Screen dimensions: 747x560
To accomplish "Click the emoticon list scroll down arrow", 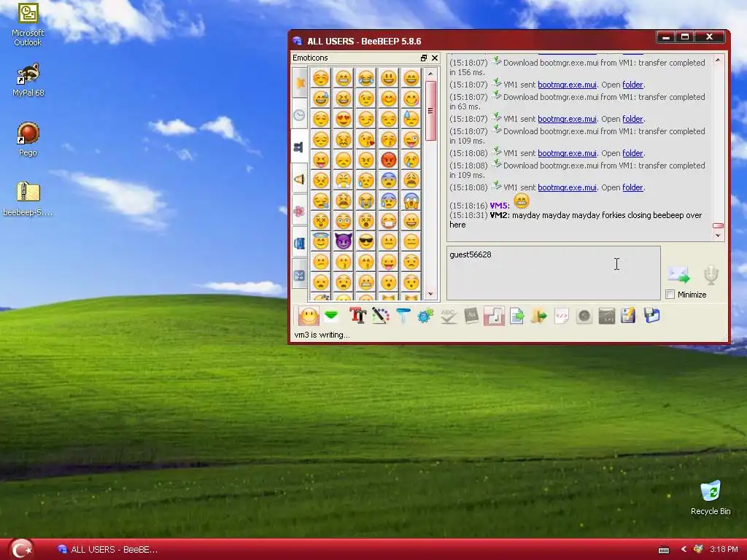I will coord(430,294).
